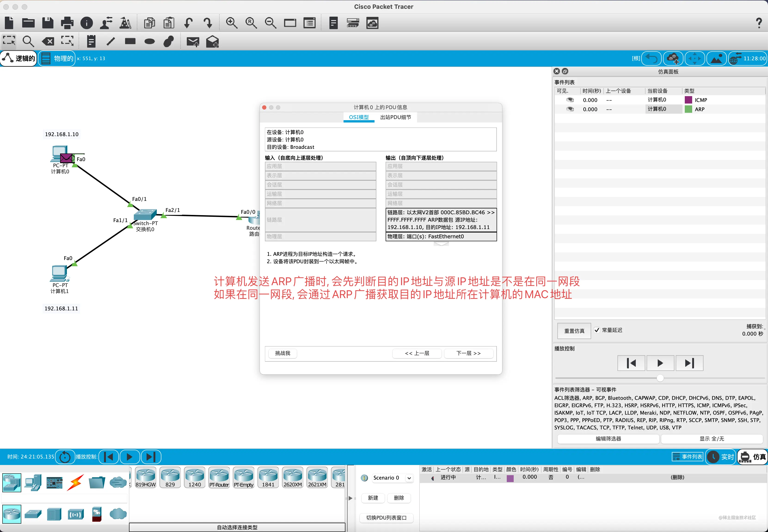Select the output 链路层 data link layer
Viewport: 768px width, 532px height.
tap(441, 220)
